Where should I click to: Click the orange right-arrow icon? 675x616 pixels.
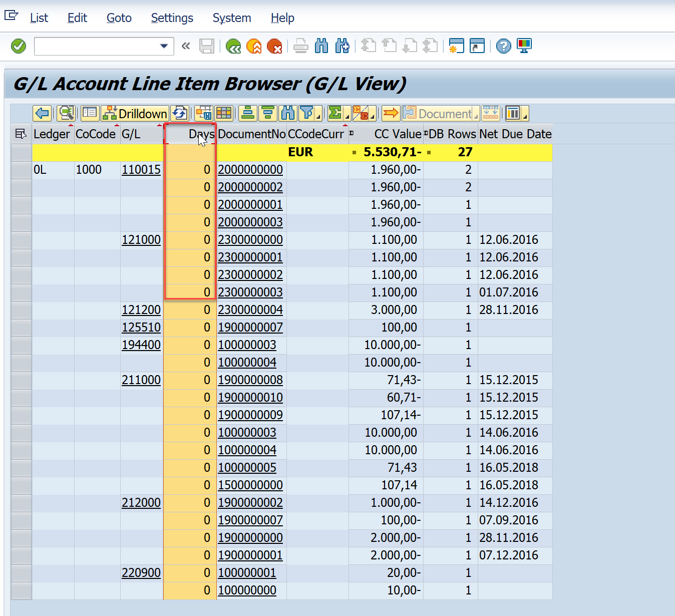[391, 114]
